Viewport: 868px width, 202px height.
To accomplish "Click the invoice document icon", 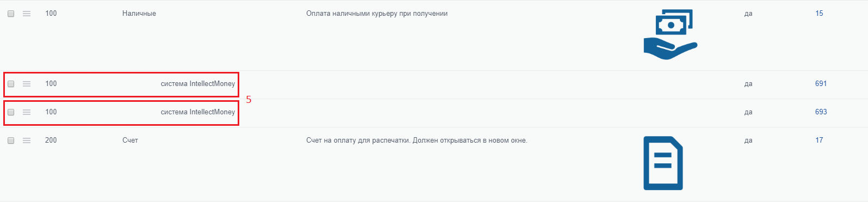I will pyautogui.click(x=663, y=163).
